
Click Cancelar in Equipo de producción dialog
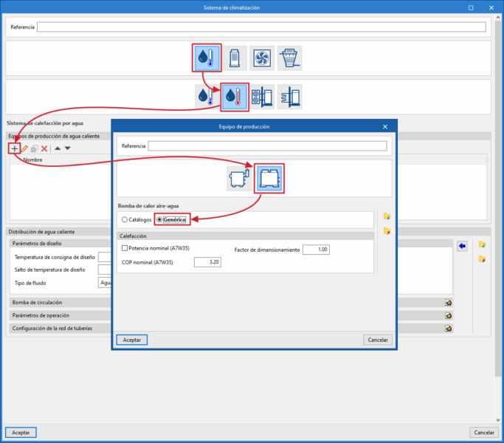[377, 340]
